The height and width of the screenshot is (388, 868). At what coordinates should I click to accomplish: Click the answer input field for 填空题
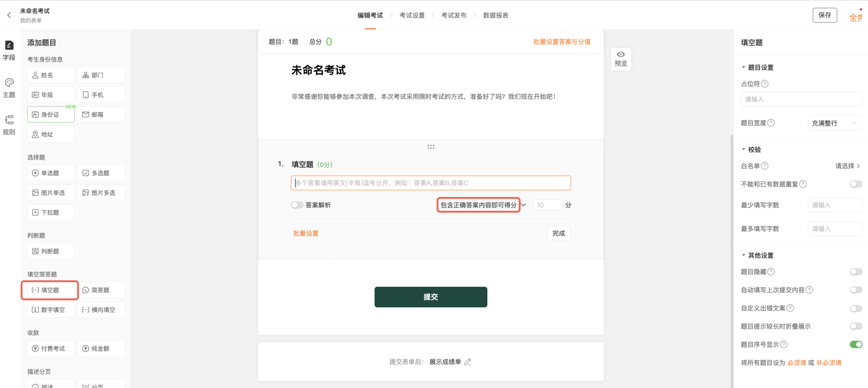point(431,183)
